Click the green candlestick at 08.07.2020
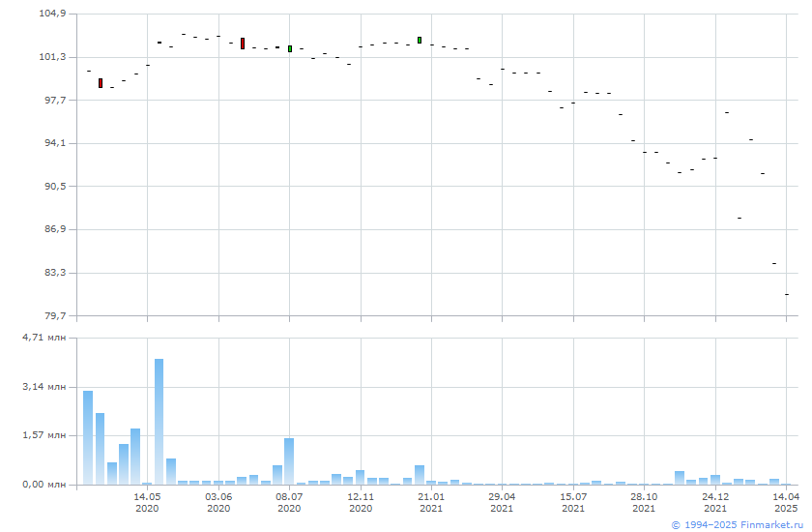 pos(290,48)
